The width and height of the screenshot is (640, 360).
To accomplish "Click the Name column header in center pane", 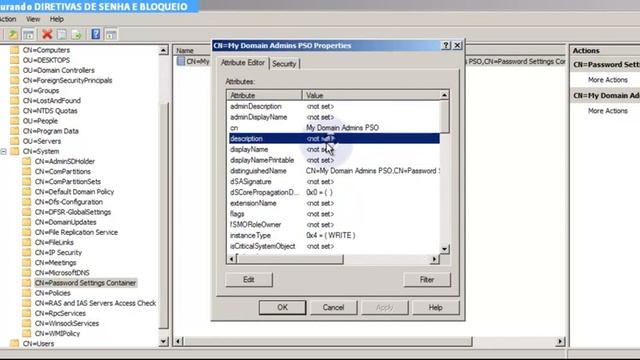I will click(x=192, y=51).
